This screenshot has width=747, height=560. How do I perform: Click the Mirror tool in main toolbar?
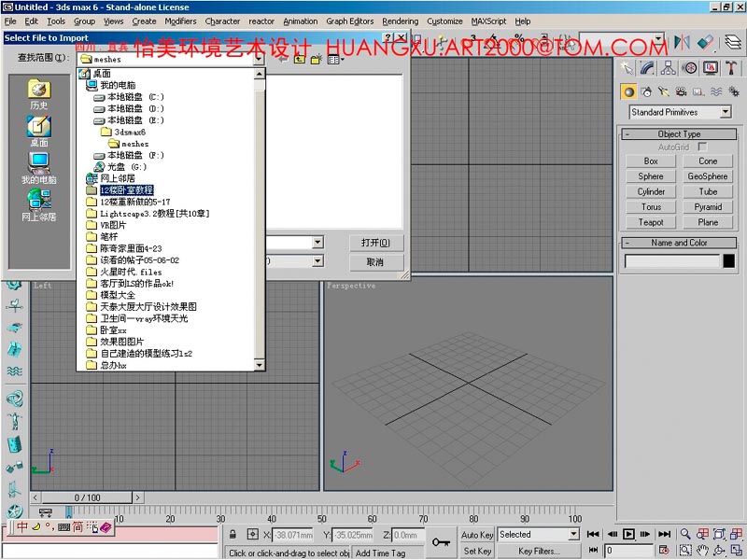[x=682, y=43]
